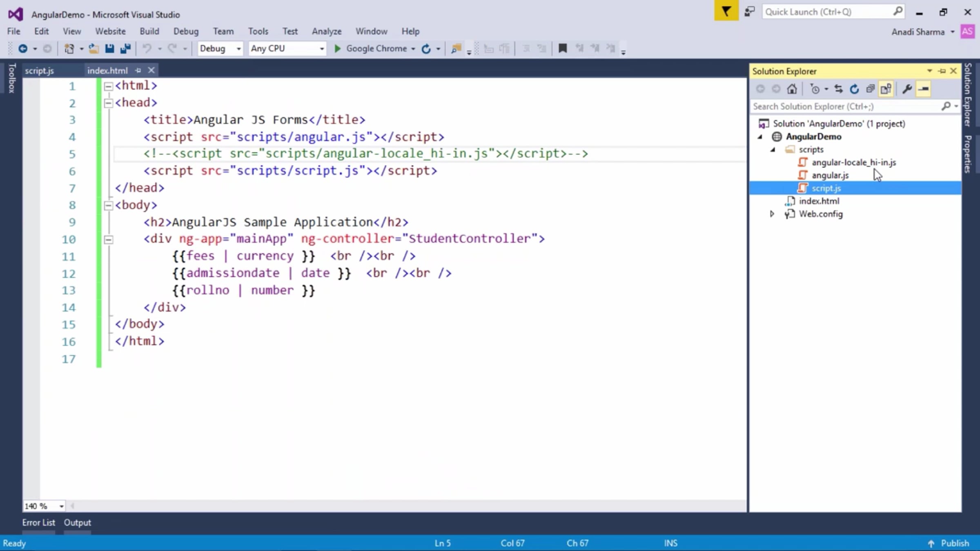Screen dimensions: 980x551
Task: Click the Navigate Backward arrow icon
Action: pyautogui.click(x=23, y=49)
